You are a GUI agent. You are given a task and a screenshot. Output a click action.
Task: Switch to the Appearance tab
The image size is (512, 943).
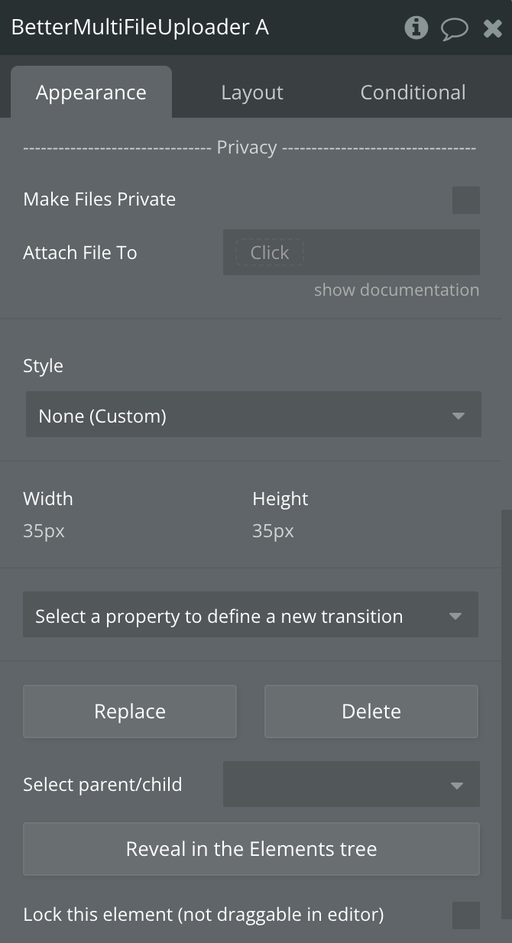91,92
